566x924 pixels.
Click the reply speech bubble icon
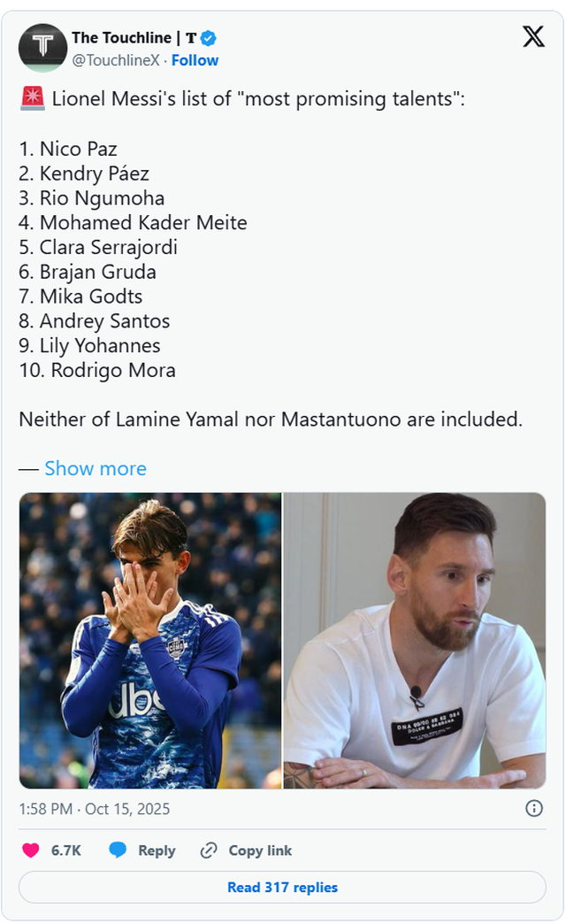(x=118, y=851)
